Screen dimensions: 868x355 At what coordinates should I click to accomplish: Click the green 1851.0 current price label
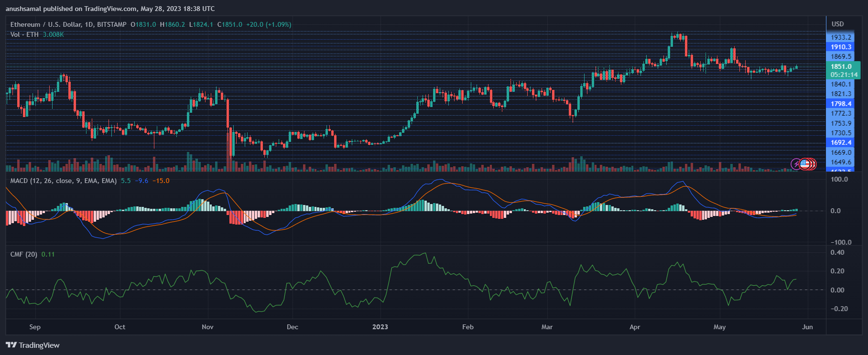pos(841,66)
